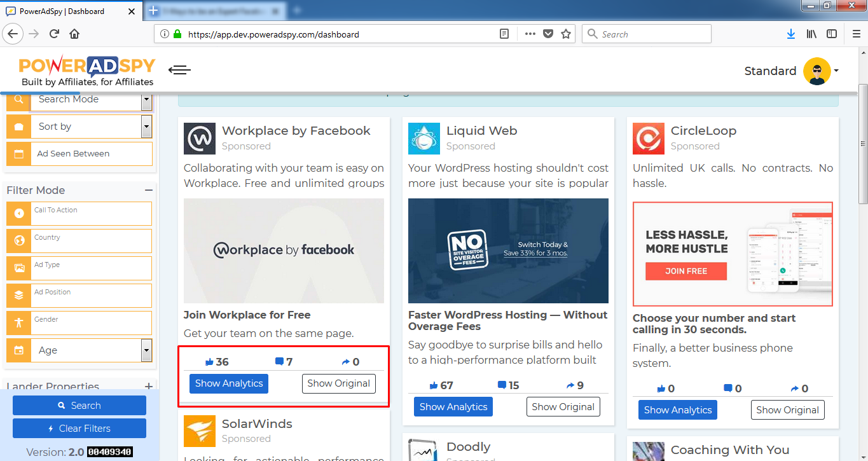Click the Ad Seen Between date field
868x461 pixels.
92,154
